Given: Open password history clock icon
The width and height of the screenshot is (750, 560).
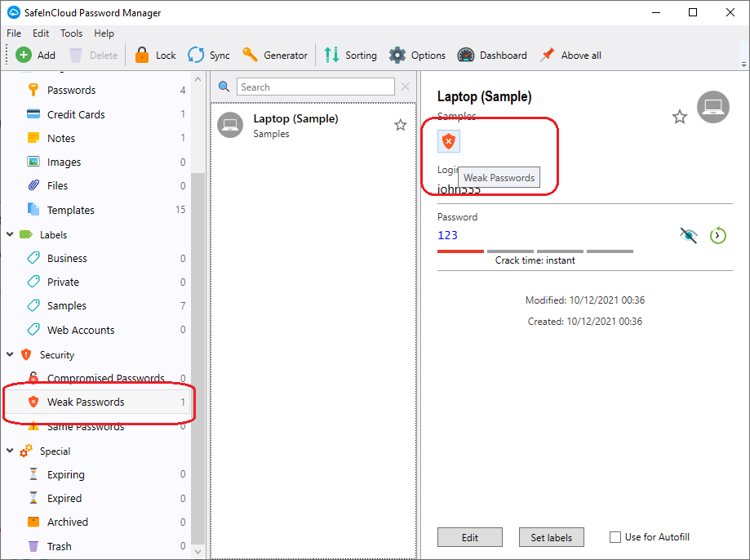Looking at the screenshot, I should click(x=718, y=235).
